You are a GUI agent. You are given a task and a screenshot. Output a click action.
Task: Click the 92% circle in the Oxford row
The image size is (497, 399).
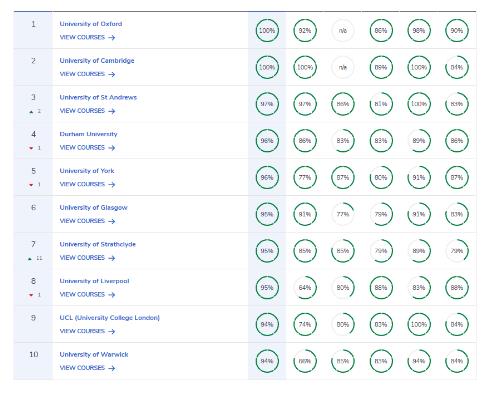click(305, 31)
